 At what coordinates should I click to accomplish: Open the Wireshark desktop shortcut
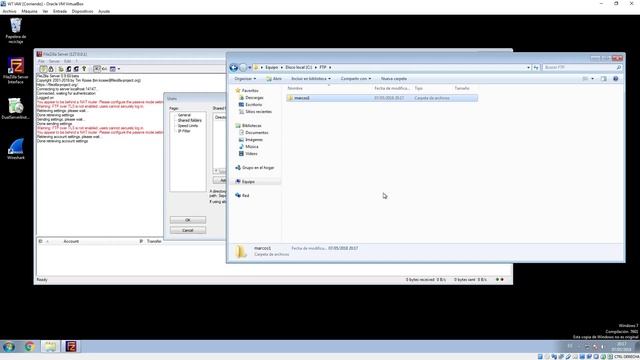click(x=16, y=149)
